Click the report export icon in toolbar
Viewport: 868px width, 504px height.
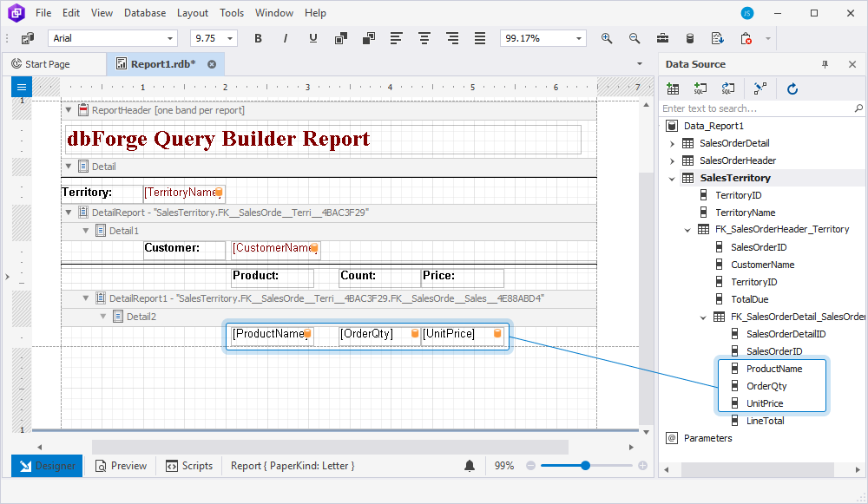click(718, 38)
